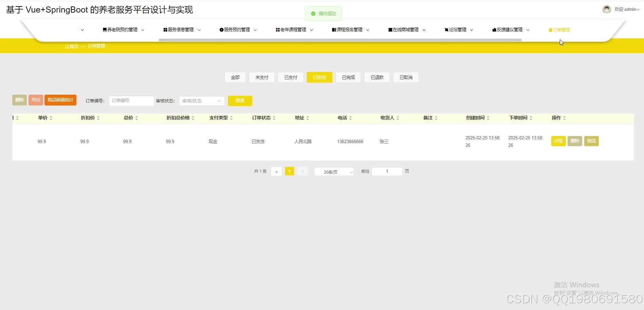Open the 审核状态 dropdown

coord(201,101)
